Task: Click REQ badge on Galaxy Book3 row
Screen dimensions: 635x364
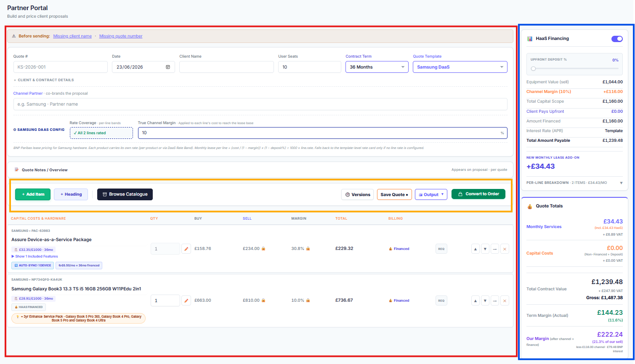Action: tap(441, 300)
